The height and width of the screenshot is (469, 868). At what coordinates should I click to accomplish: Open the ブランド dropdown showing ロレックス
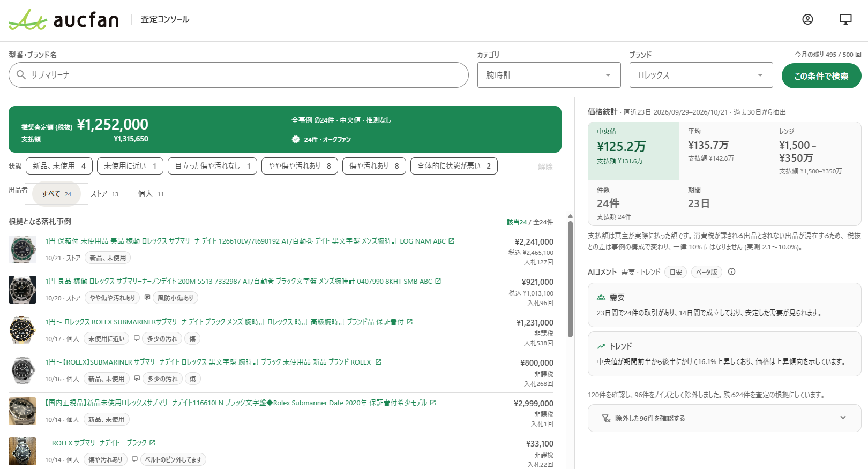pyautogui.click(x=701, y=75)
